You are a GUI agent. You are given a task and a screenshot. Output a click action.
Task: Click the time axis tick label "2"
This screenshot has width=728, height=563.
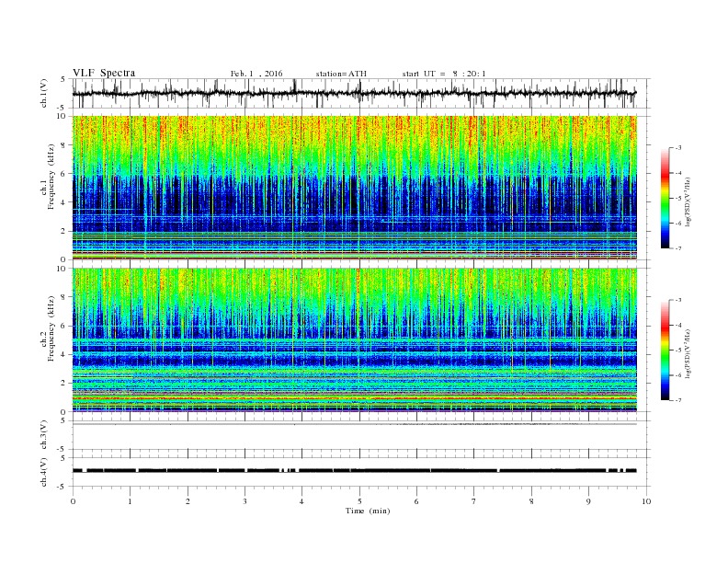pos(188,501)
